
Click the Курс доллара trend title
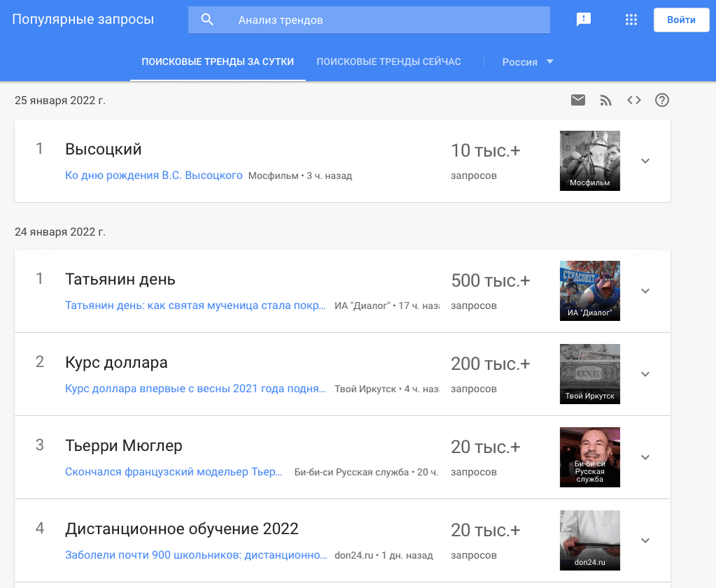coord(117,362)
